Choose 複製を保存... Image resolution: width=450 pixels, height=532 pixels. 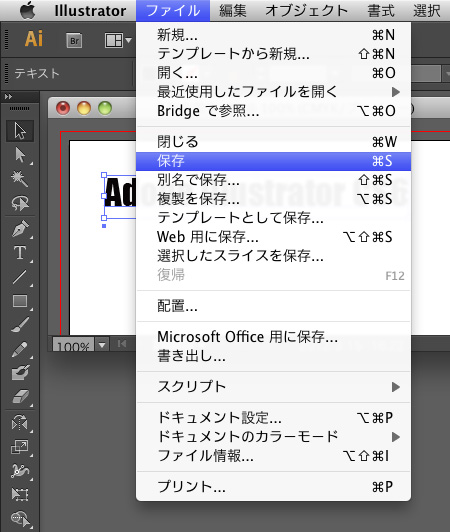coord(273,199)
